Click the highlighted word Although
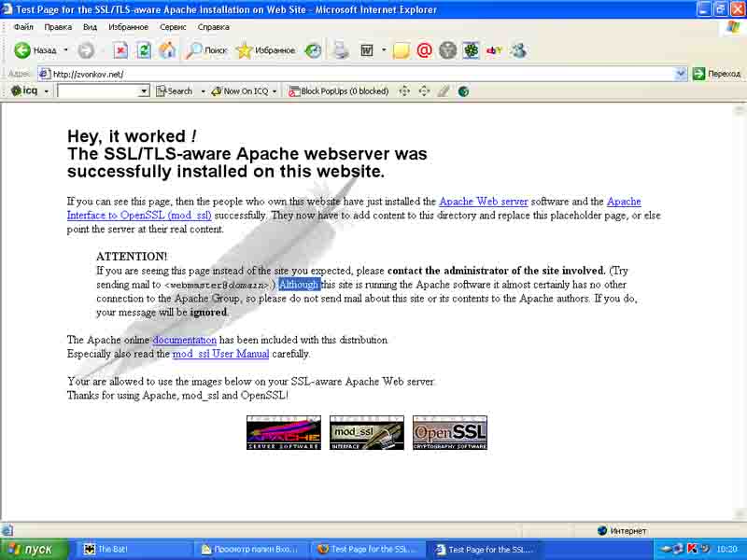747x560 pixels. (x=299, y=285)
